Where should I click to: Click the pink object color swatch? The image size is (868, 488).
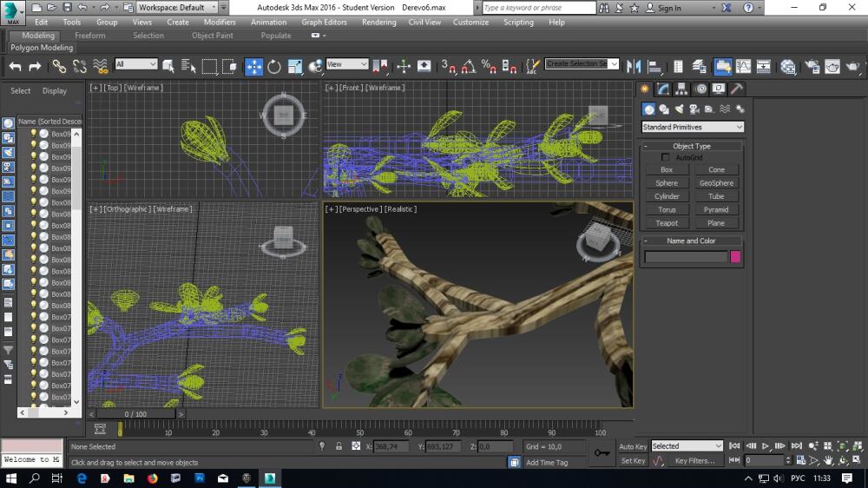pos(735,256)
